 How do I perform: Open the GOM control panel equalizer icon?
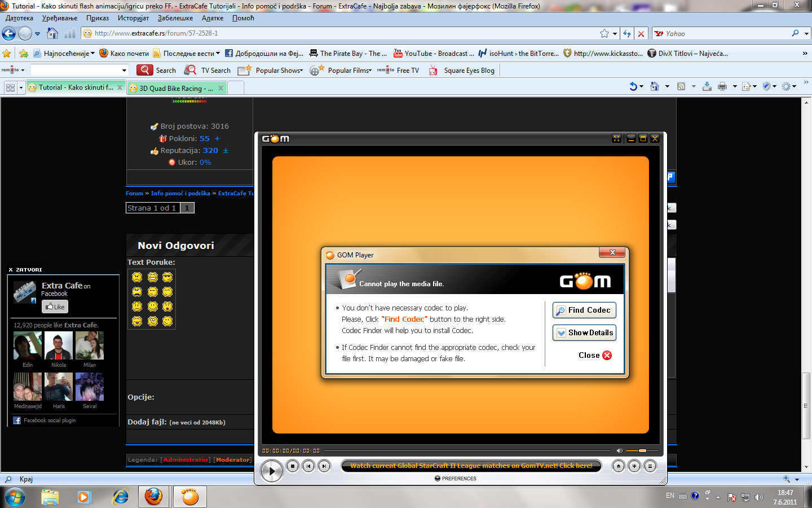pyautogui.click(x=634, y=466)
